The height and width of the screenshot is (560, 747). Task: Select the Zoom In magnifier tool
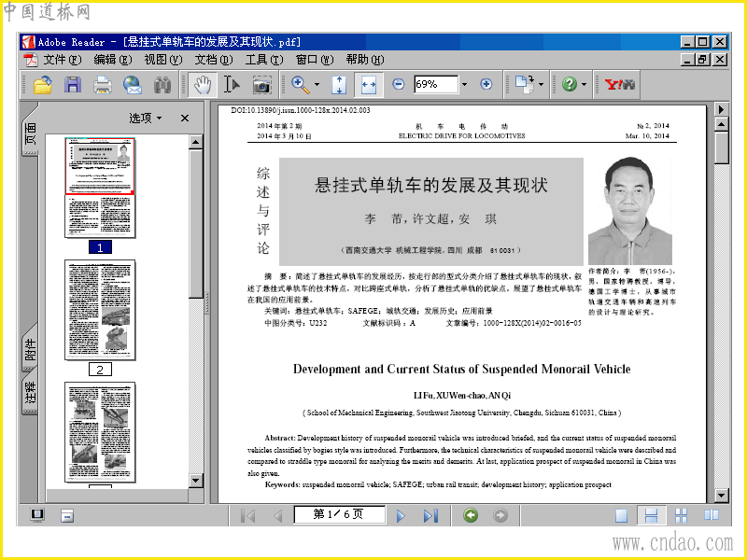[x=300, y=84]
